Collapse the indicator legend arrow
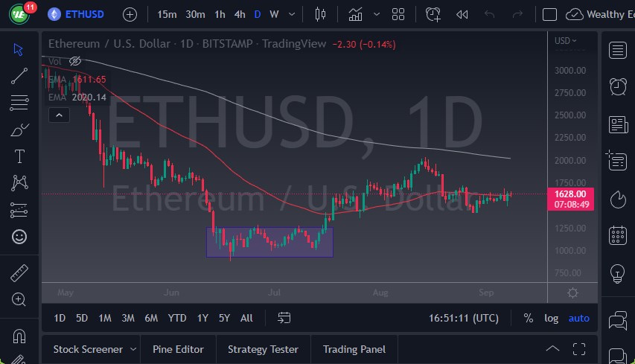Screen dimensions: 635x364 pyautogui.click(x=59, y=115)
